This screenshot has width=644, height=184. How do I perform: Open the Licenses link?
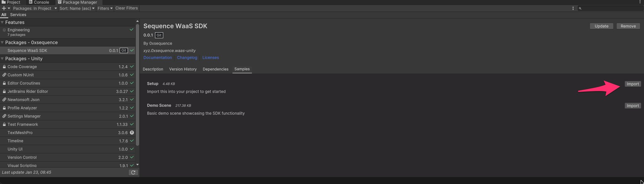point(211,58)
